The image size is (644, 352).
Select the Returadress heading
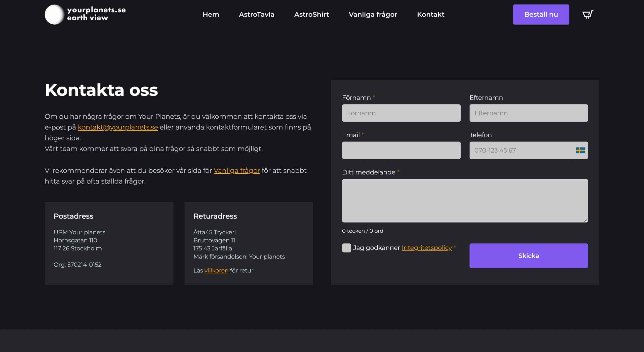click(215, 216)
